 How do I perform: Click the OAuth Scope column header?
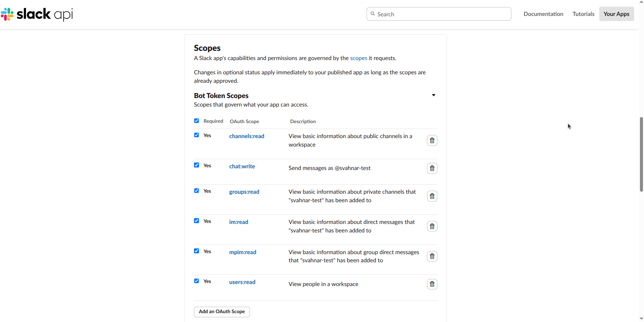(245, 121)
